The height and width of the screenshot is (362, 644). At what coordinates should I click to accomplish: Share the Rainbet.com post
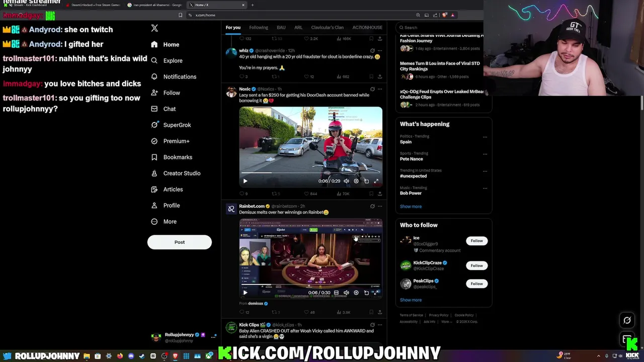(380, 312)
